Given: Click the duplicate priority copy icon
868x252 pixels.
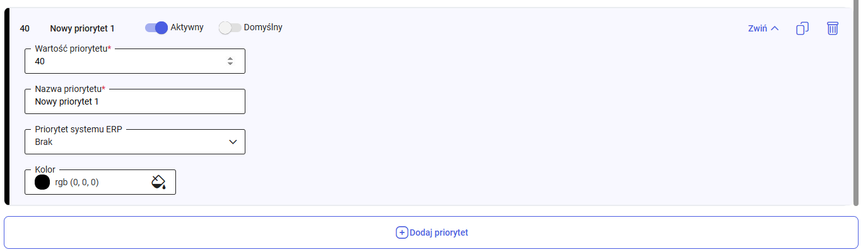Looking at the screenshot, I should [x=802, y=28].
